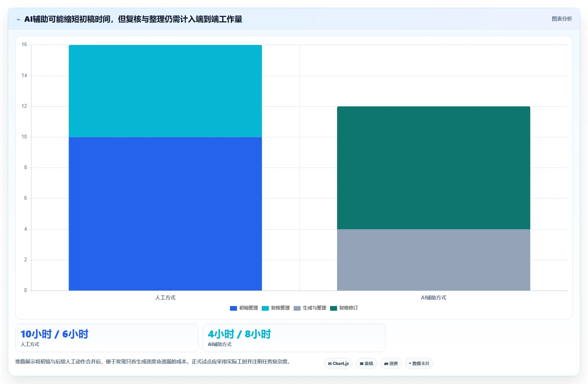This screenshot has width=588, height=384.
Task: Click the y-axis tick value 16
Action: [24, 45]
